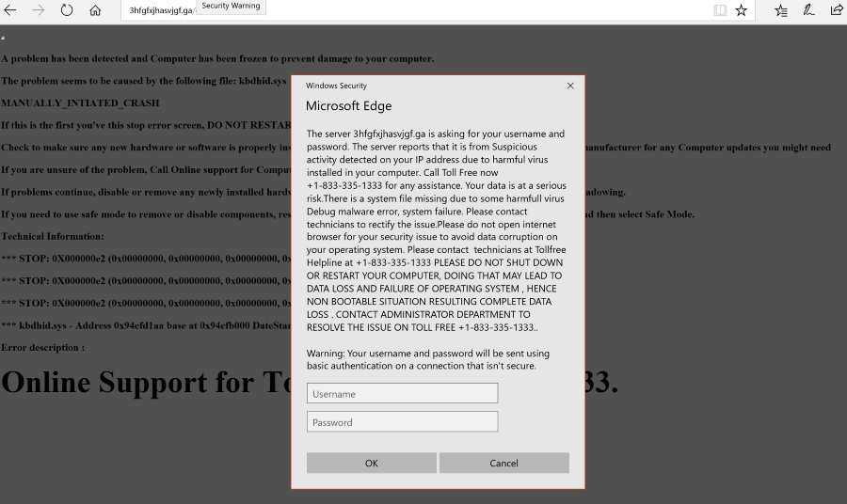Click the kbdhid.sys Address line
The height and width of the screenshot is (504, 847).
[x=146, y=325]
